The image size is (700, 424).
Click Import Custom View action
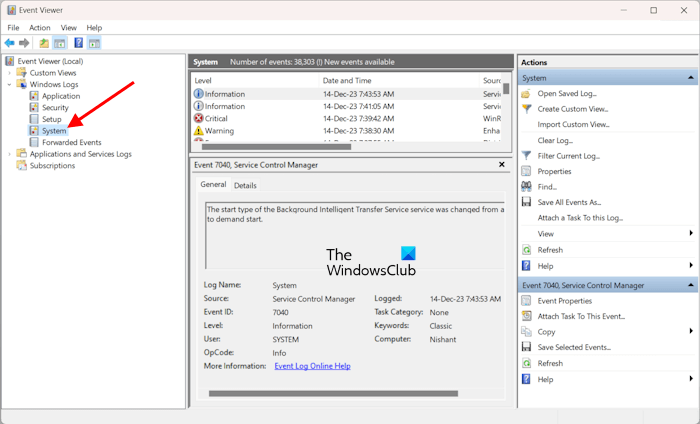coord(573,125)
